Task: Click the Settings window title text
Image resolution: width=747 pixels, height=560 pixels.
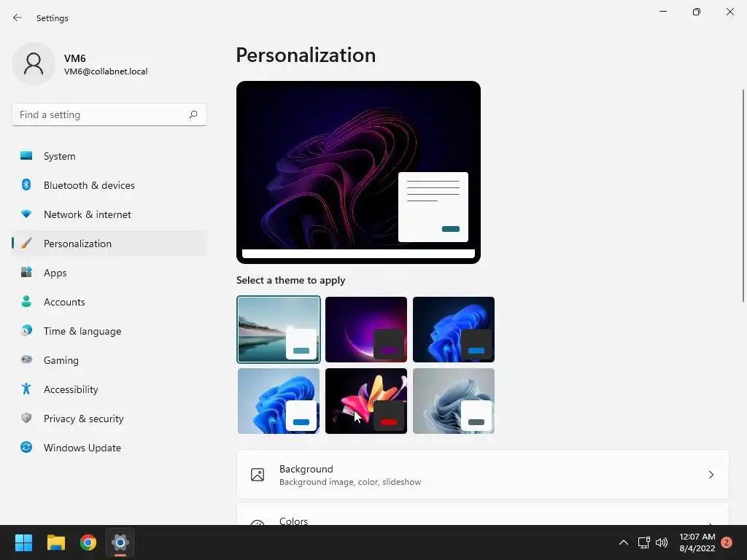Action: point(53,18)
